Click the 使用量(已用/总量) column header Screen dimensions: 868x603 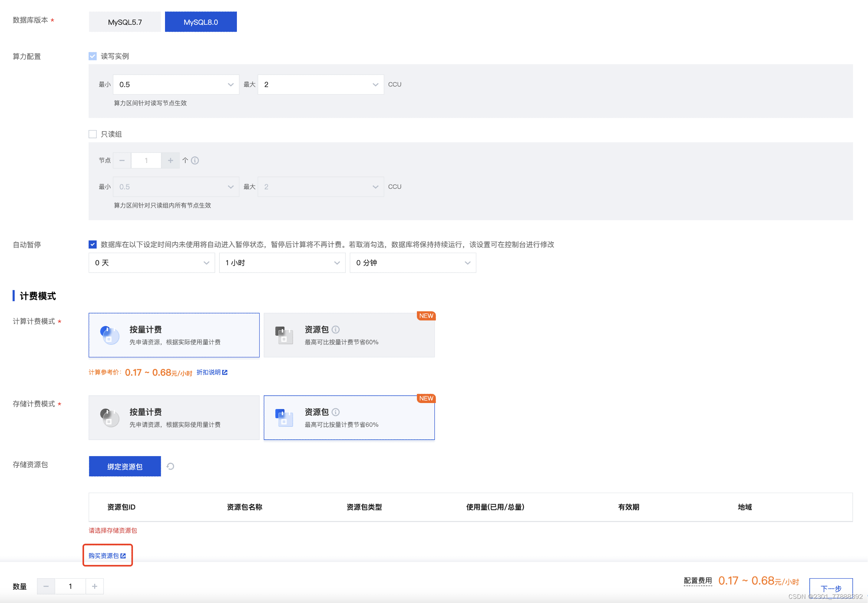coord(495,507)
